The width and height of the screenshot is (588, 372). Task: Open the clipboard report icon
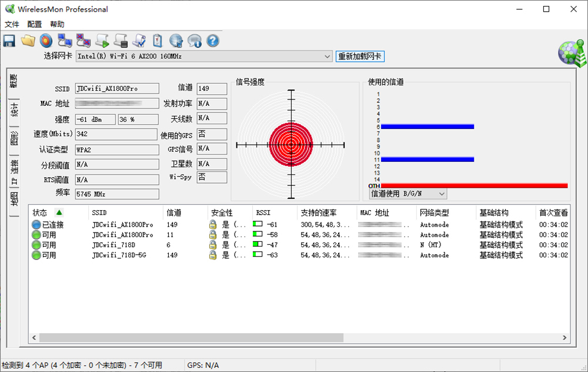point(156,40)
